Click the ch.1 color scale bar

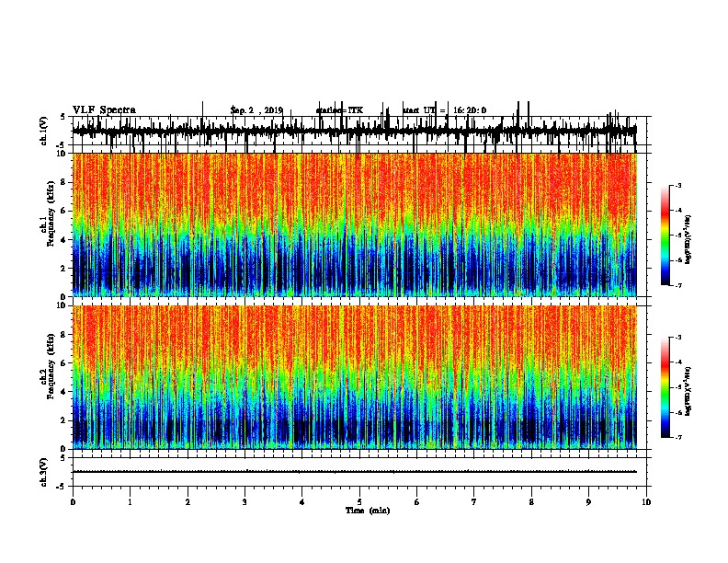665,236
